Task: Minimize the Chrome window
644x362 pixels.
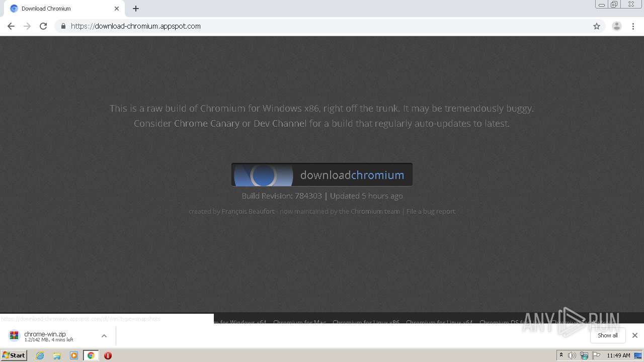Action: [x=602, y=5]
